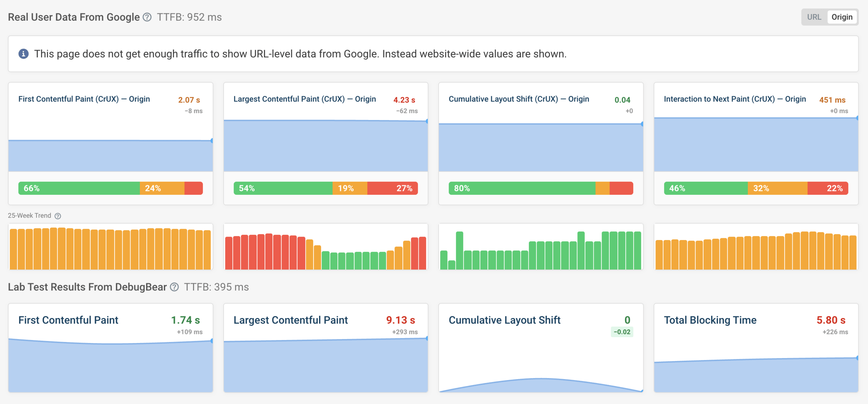The height and width of the screenshot is (404, 868).
Task: Click the lab Cumulative Layout Shift -0.02 badge
Action: click(622, 332)
